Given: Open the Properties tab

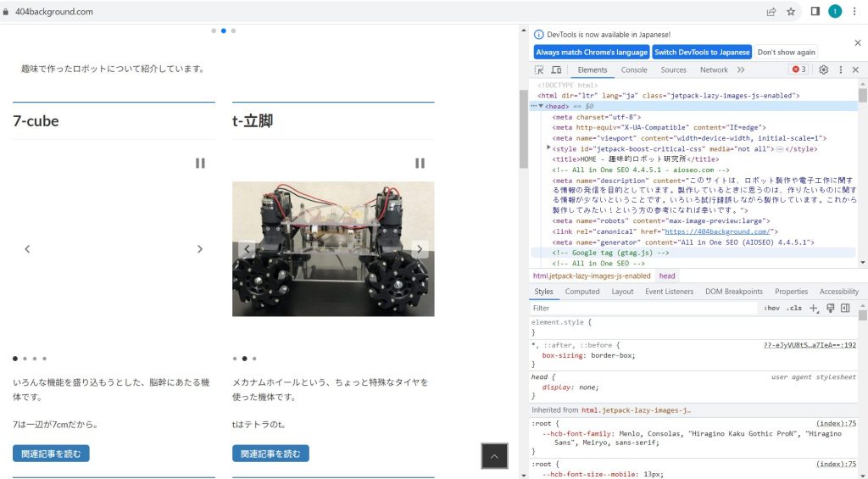Looking at the screenshot, I should tap(791, 292).
